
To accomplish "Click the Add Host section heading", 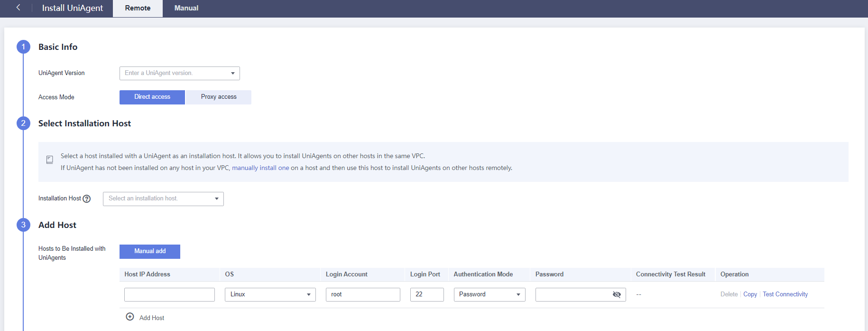I will coord(57,225).
